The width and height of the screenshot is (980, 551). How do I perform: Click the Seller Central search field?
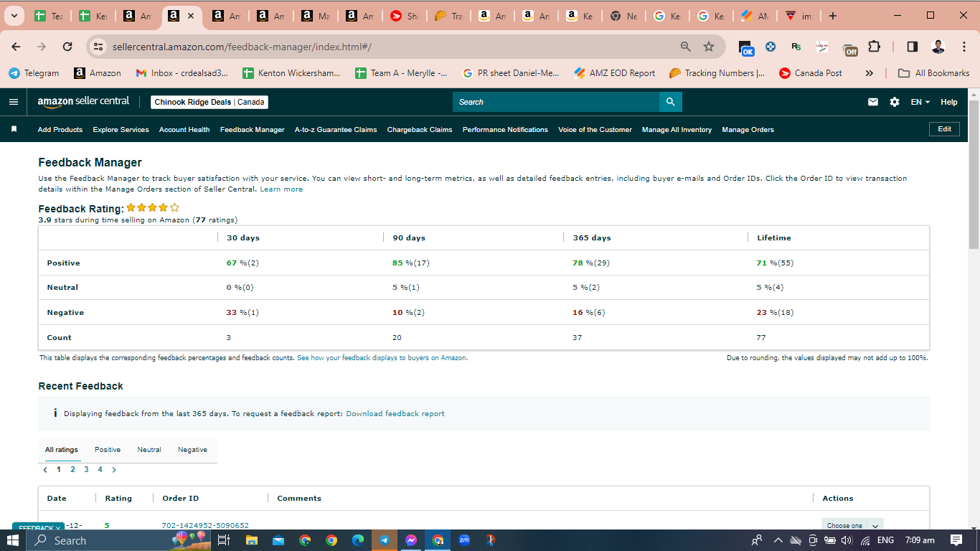(x=555, y=102)
